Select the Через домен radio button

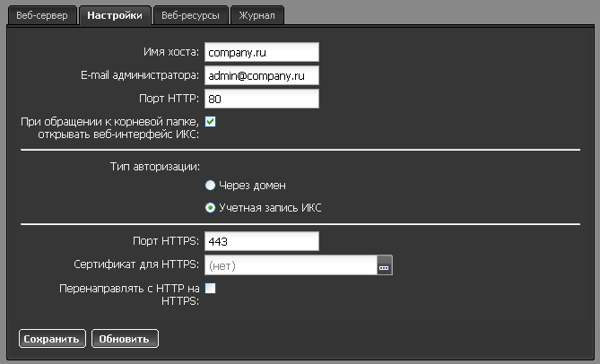(210, 186)
